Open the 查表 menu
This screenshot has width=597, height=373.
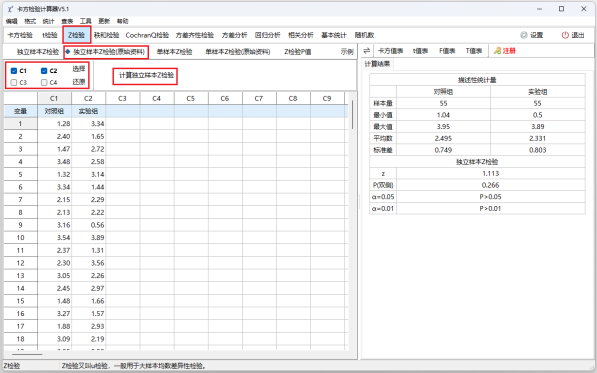[x=67, y=21]
